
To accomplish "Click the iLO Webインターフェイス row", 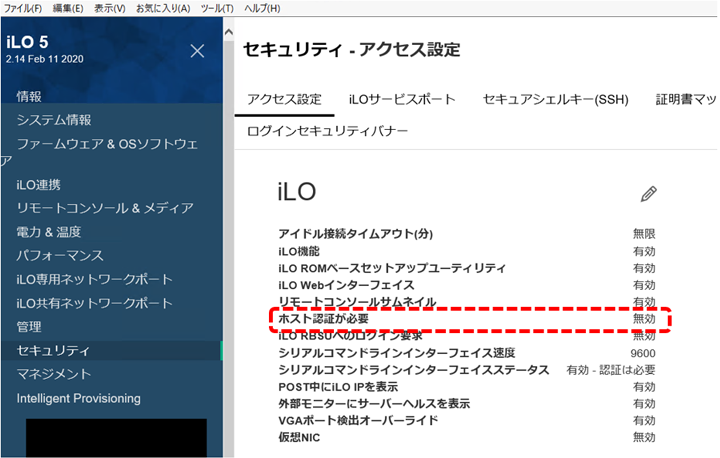I will point(467,285).
